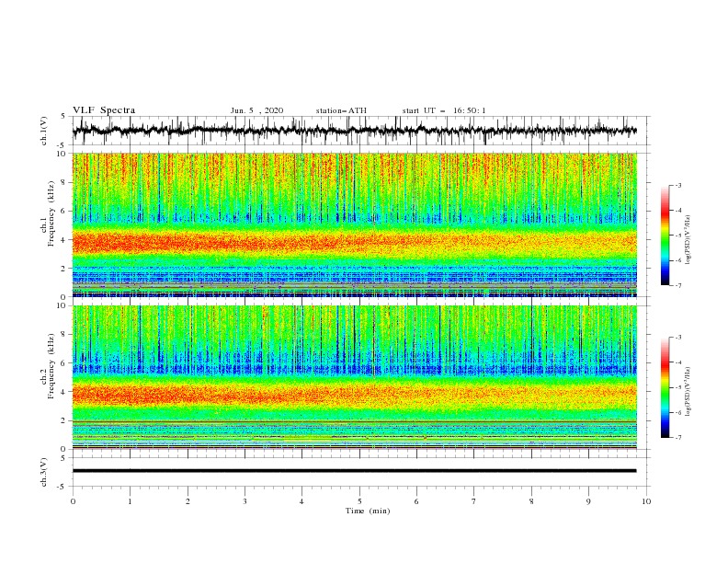Click tick label '9' on the Time axis
The image size is (728, 563).
(588, 501)
